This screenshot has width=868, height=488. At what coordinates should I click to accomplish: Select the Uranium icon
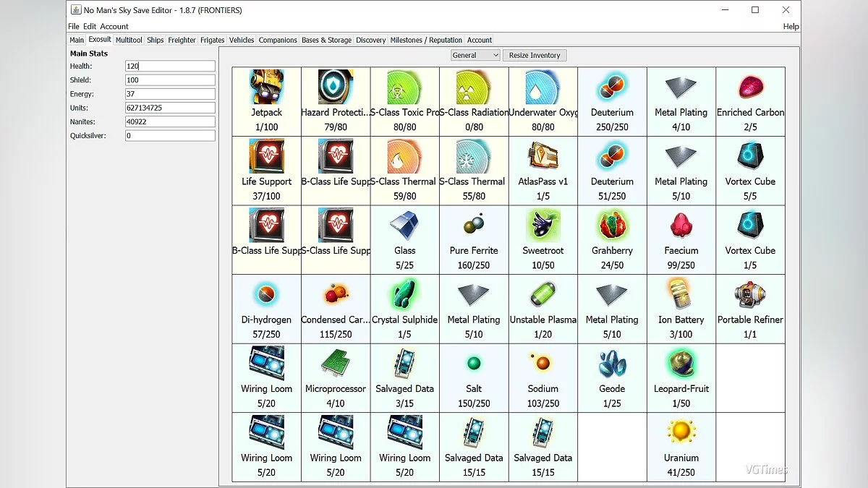point(681,432)
